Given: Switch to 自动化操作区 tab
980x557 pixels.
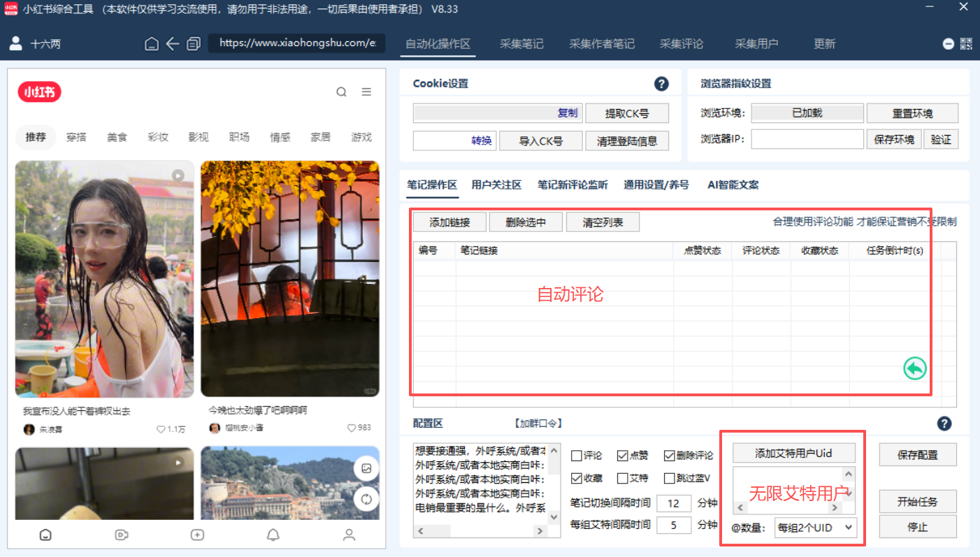Looking at the screenshot, I should tap(438, 43).
